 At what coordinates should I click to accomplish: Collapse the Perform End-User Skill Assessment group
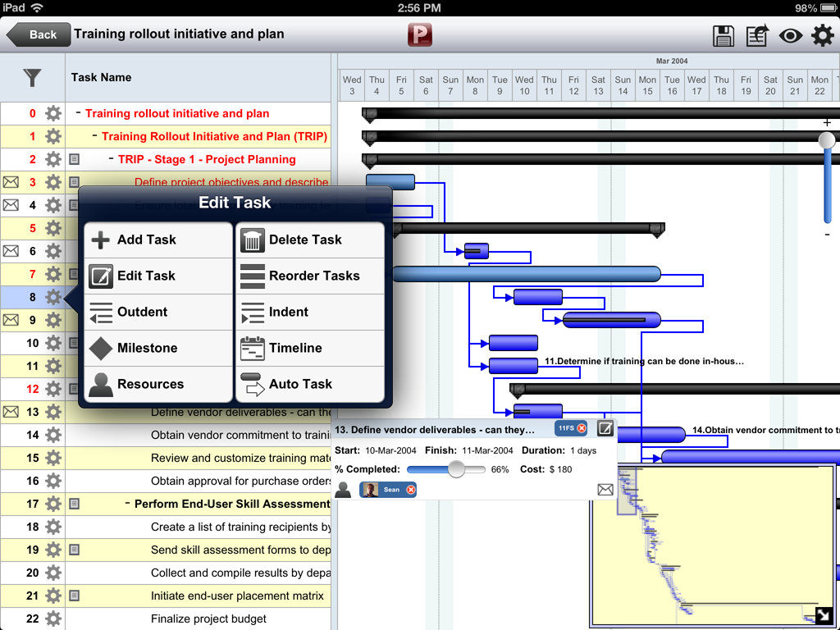pos(129,504)
